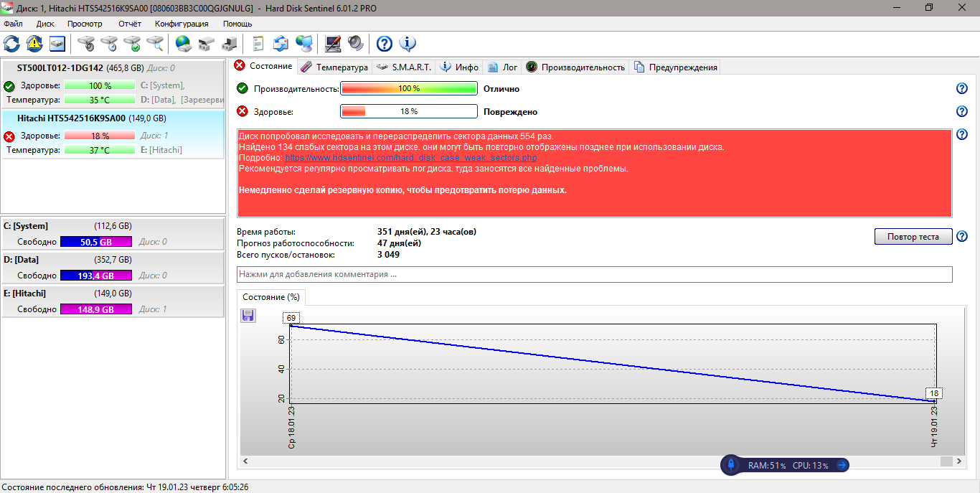Open help via the toolbar question mark icon
980x493 pixels.
click(x=385, y=44)
